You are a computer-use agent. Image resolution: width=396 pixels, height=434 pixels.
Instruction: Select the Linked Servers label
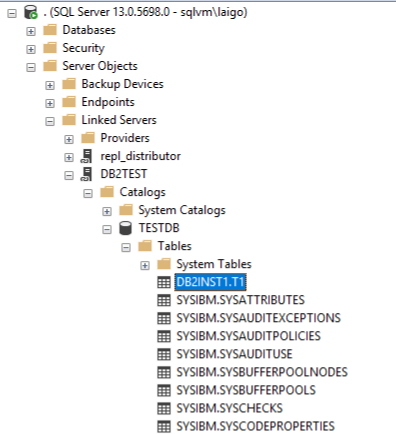point(119,120)
